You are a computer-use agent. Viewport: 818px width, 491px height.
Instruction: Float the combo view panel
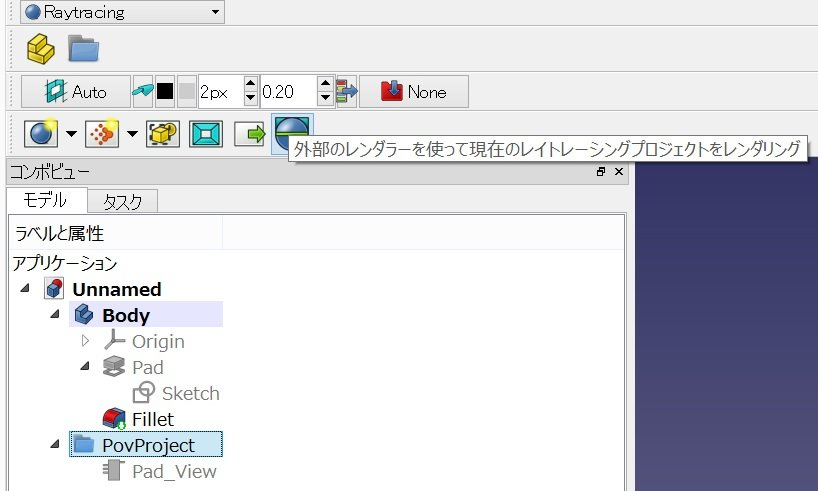click(601, 172)
